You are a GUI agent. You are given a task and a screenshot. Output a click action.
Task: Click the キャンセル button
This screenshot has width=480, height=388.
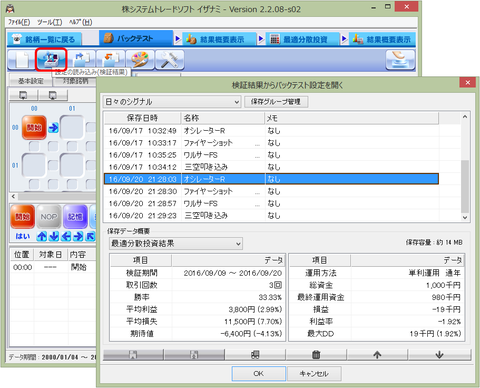[314, 374]
